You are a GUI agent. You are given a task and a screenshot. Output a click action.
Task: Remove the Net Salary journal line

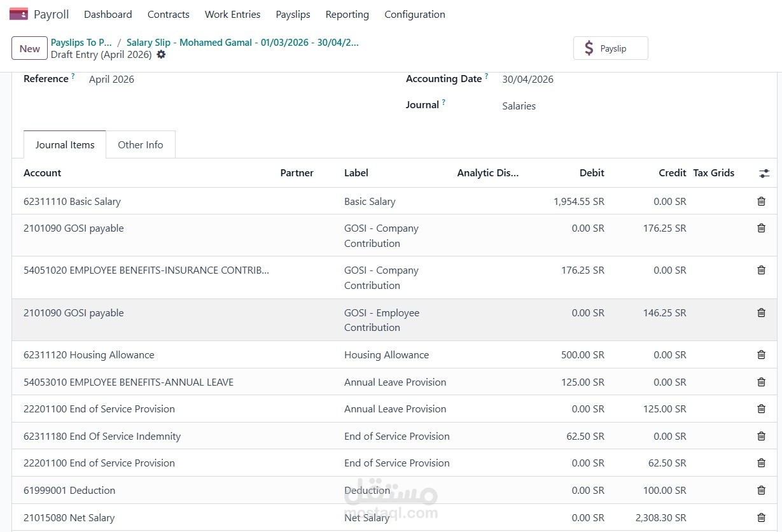coord(761,518)
